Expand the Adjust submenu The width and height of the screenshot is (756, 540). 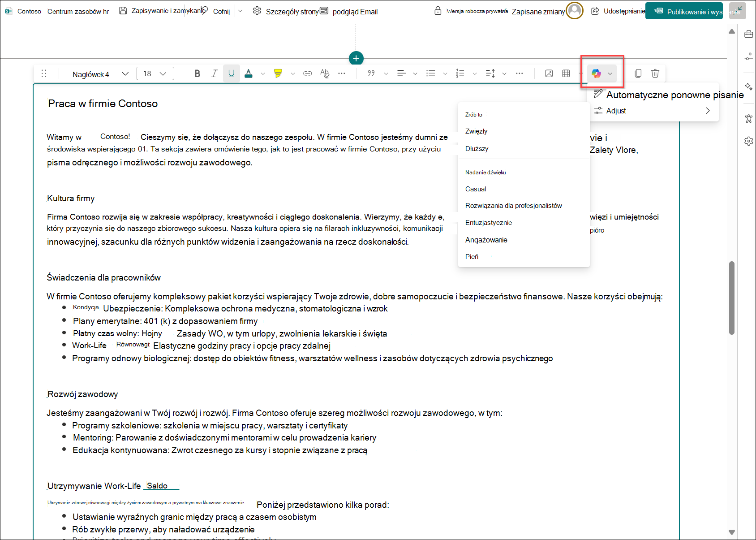click(x=653, y=111)
